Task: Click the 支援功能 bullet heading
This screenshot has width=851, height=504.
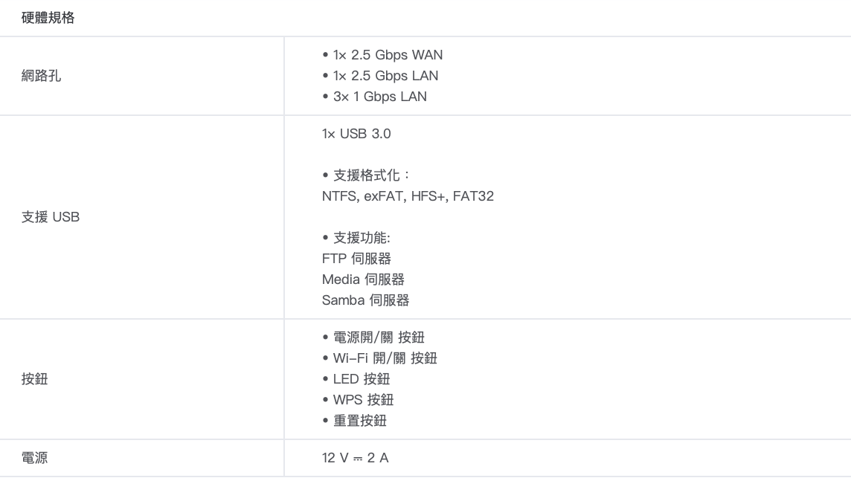Action: pos(362,238)
